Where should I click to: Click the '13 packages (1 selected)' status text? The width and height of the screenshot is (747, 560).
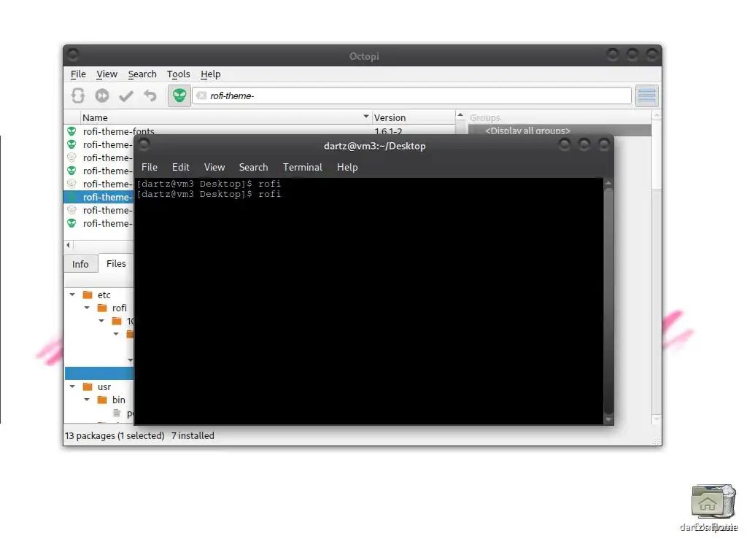115,435
